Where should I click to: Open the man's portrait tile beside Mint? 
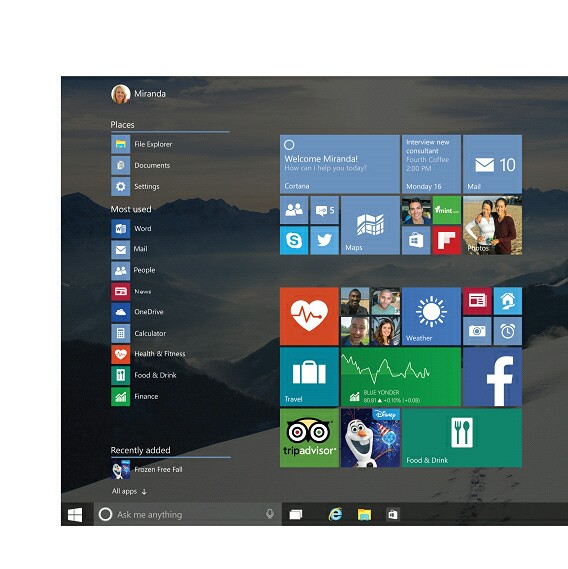[x=416, y=210]
